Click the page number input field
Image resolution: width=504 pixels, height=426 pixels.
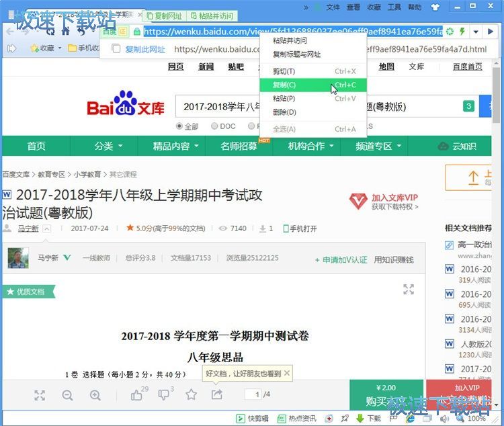click(x=253, y=394)
